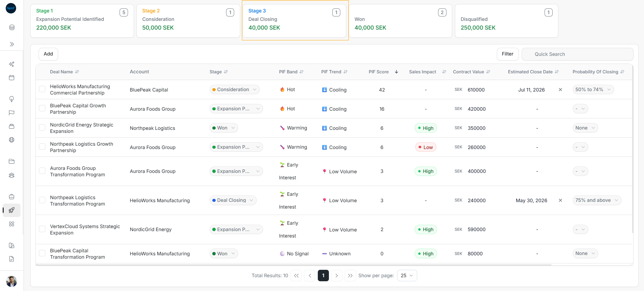This screenshot has width=644, height=291.
Task: Open the lightbulb insights icon
Action: (x=12, y=99)
